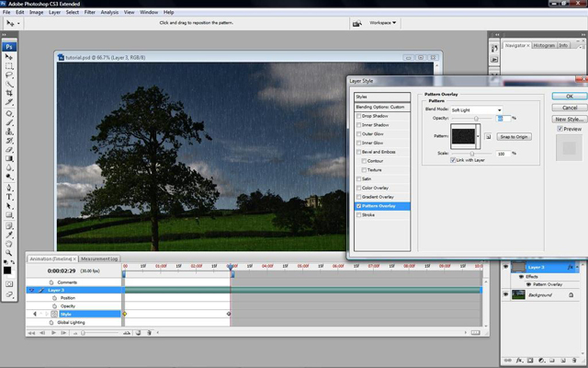The image size is (588, 368).
Task: Hide Layer 3 with eye icon
Action: pyautogui.click(x=505, y=267)
